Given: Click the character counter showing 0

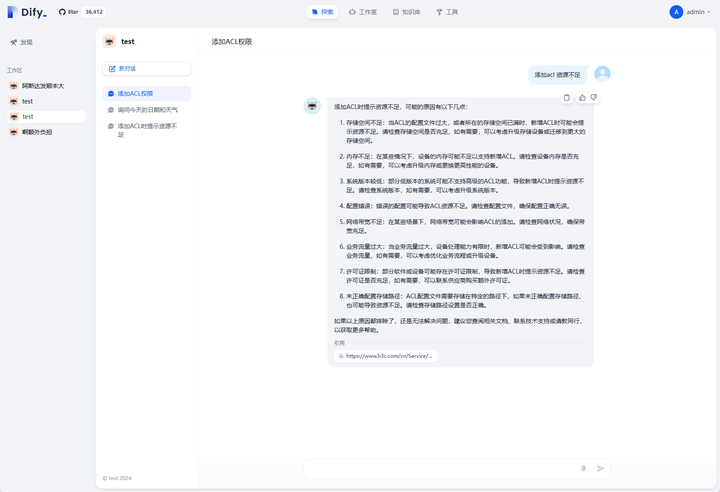Looking at the screenshot, I should 583,468.
